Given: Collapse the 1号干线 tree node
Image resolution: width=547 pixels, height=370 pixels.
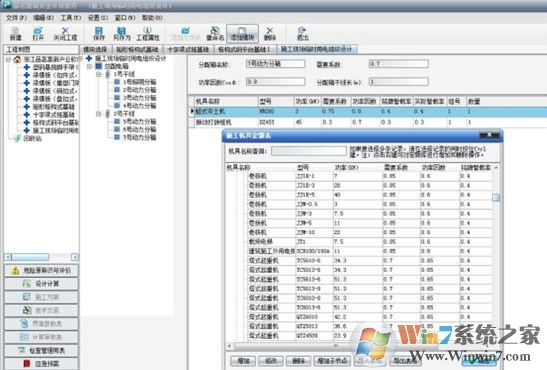Looking at the screenshot, I should pos(99,74).
